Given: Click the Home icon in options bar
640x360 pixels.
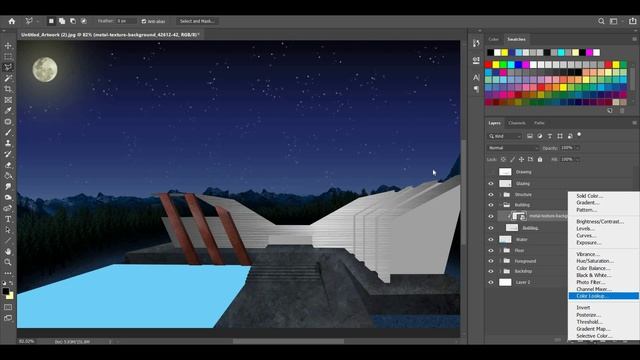Looking at the screenshot, I should (x=12, y=21).
